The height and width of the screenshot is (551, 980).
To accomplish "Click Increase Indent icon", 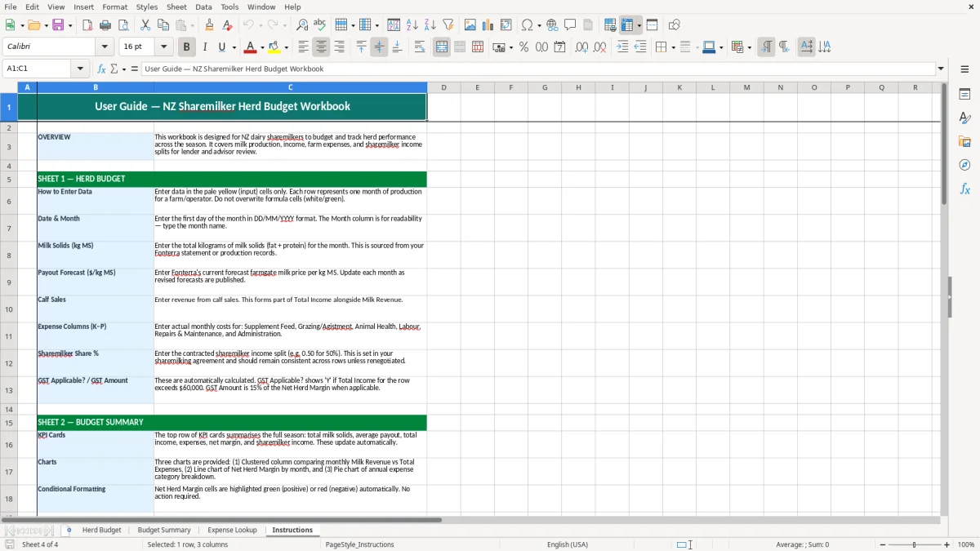I will pyautogui.click(x=622, y=47).
